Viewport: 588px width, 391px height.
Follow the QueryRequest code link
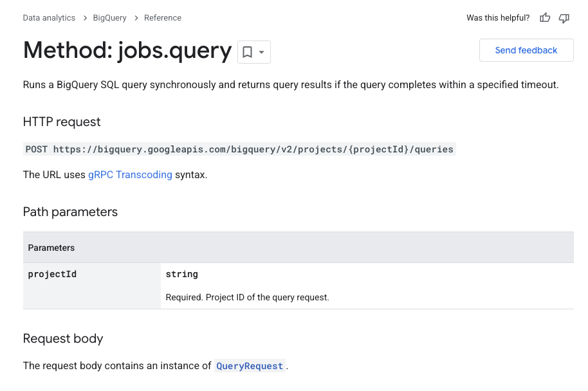(250, 366)
